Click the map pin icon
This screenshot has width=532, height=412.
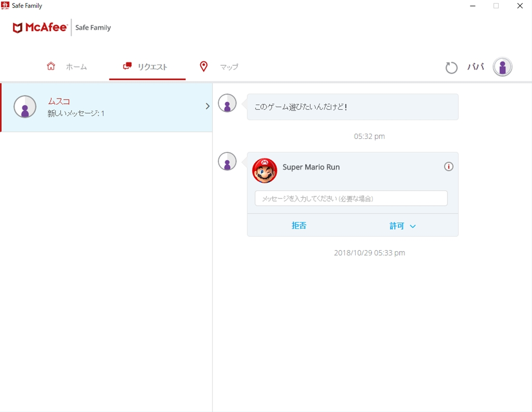click(204, 66)
